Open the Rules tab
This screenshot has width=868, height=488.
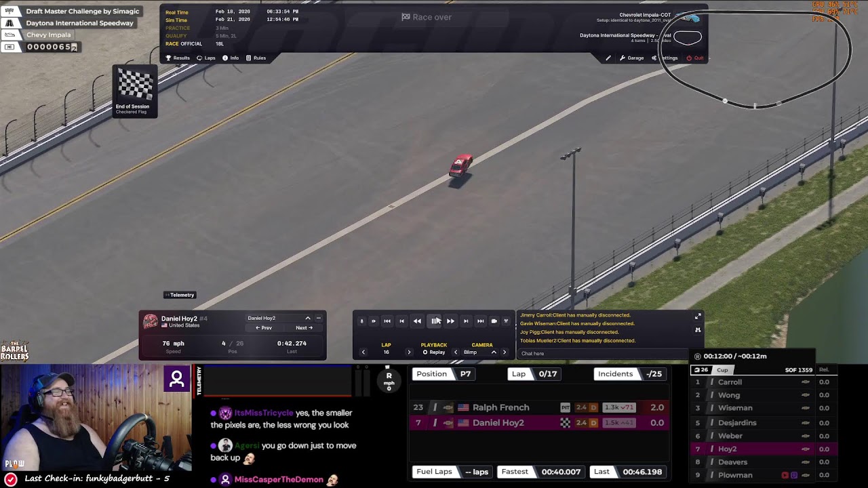pyautogui.click(x=256, y=58)
